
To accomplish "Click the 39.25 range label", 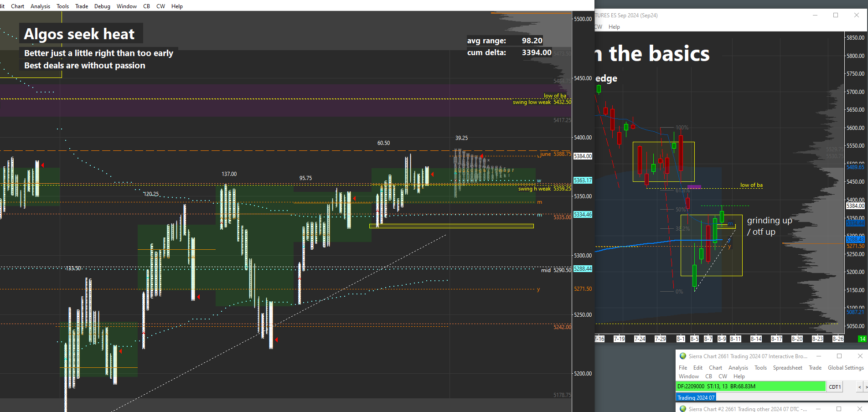I will coord(462,138).
